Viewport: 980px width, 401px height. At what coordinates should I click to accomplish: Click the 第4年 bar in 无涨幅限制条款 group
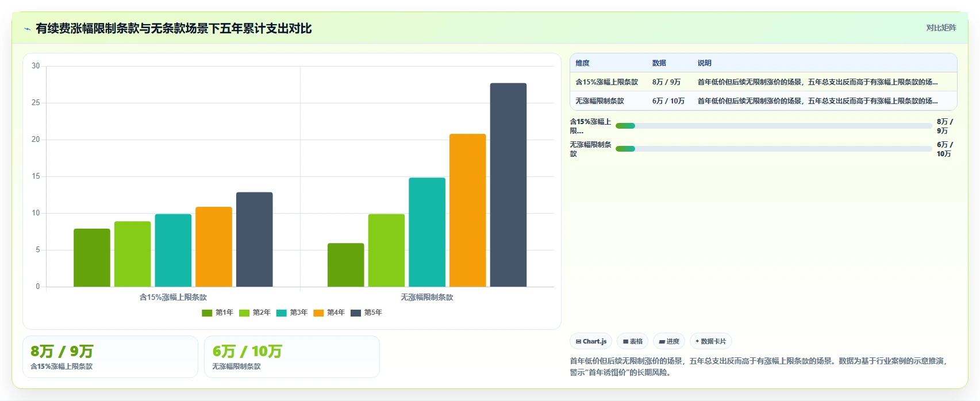coord(468,210)
